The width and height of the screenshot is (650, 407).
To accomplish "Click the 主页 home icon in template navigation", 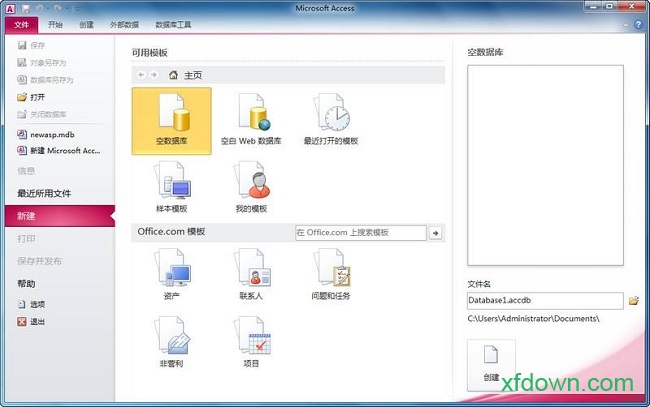I will [x=173, y=75].
